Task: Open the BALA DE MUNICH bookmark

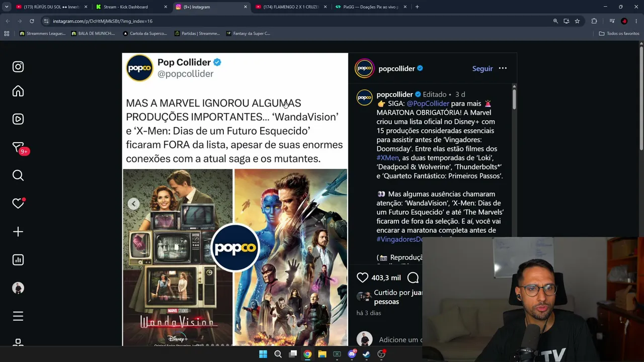Action: (93, 34)
